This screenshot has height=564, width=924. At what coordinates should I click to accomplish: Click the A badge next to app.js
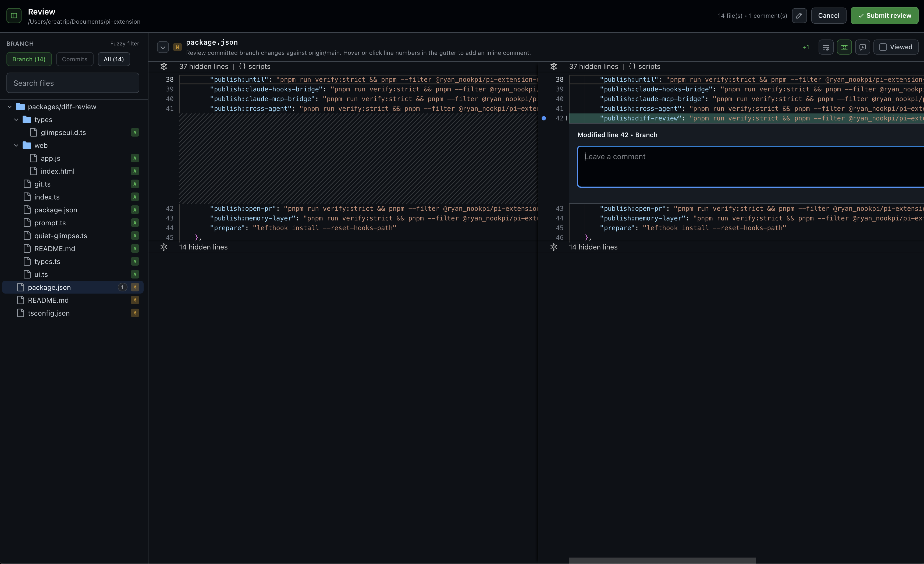135,159
